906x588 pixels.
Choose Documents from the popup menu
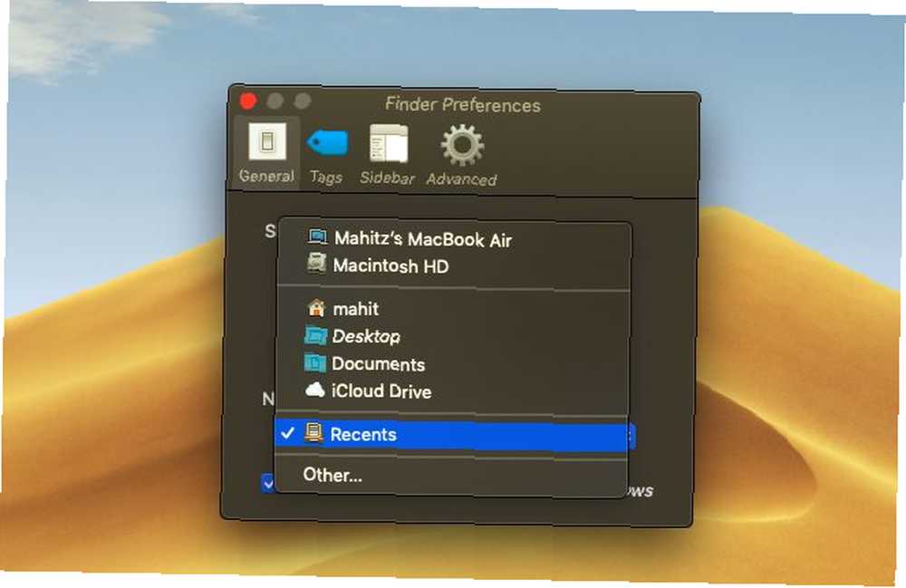click(452, 364)
